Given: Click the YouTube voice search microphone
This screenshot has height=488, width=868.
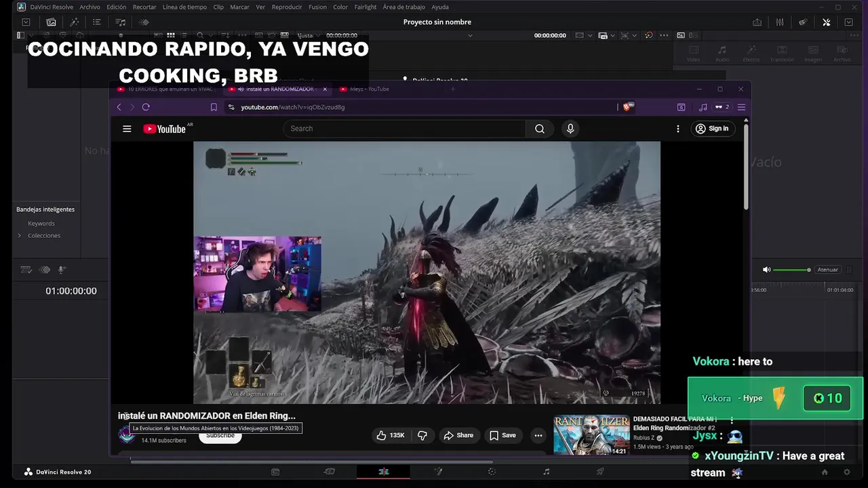Looking at the screenshot, I should click(570, 129).
